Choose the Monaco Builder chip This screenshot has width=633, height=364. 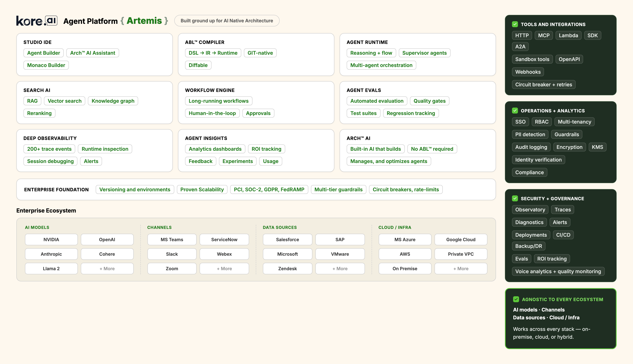pyautogui.click(x=46, y=65)
